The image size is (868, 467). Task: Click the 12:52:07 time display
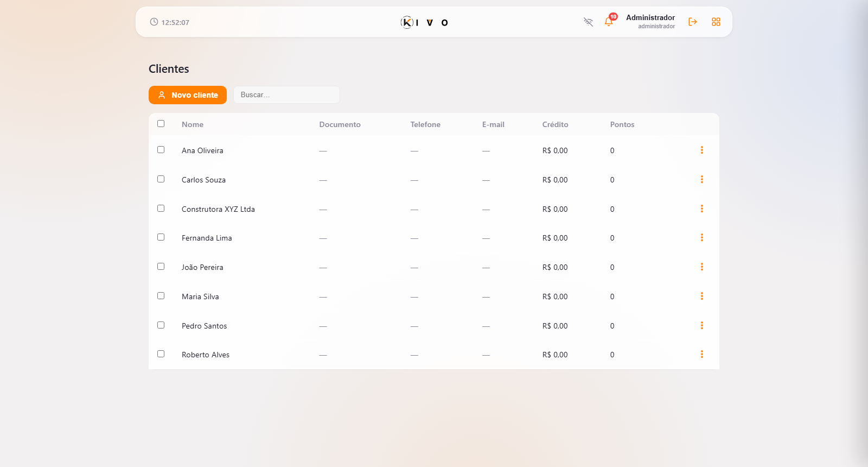[x=175, y=22]
